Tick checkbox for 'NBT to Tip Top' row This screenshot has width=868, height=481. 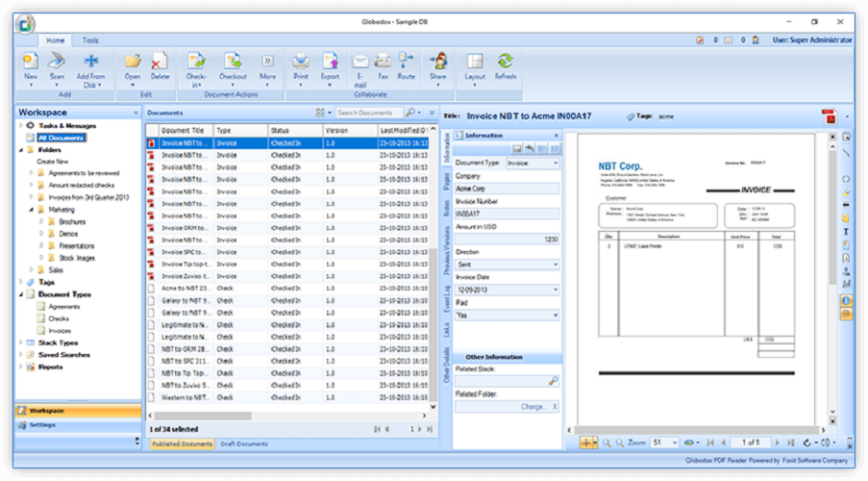tap(151, 373)
